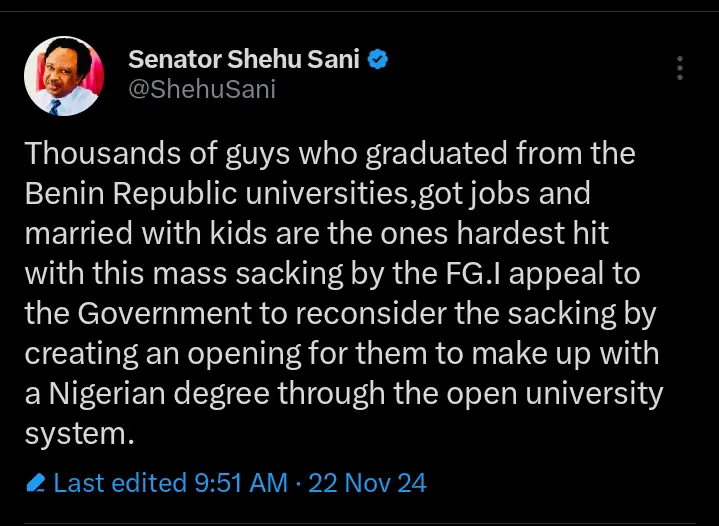Click the phrase mass sacking
Image resolution: width=719 pixels, height=526 pixels.
pos(247,274)
